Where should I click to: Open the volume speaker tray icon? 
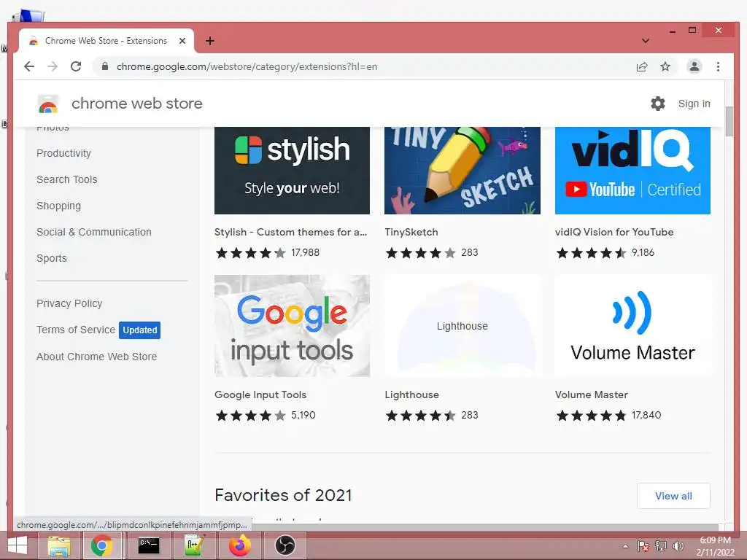(678, 546)
